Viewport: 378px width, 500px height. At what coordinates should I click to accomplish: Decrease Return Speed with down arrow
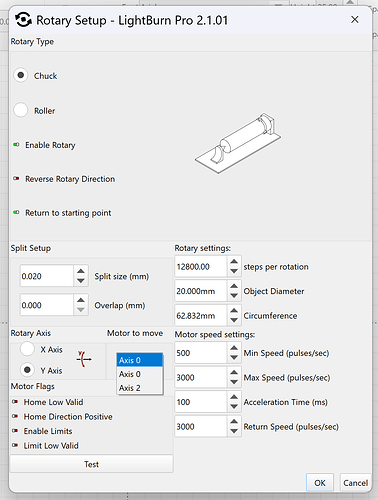(234, 431)
